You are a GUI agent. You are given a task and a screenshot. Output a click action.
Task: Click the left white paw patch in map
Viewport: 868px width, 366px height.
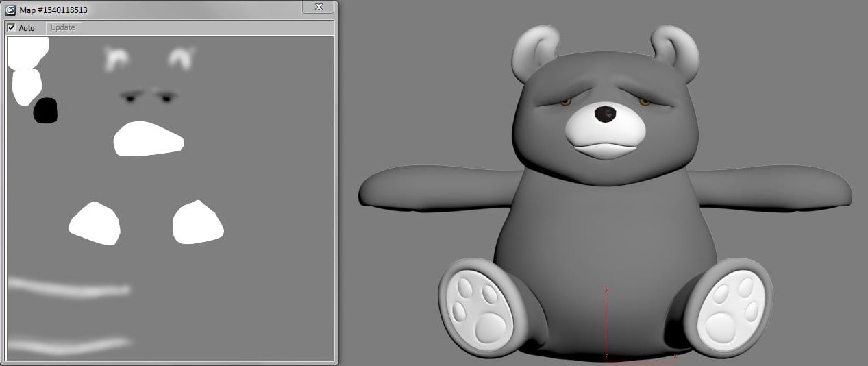95,223
